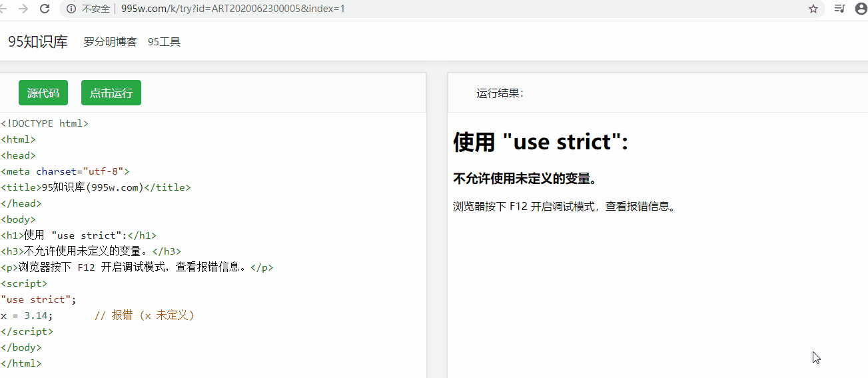The image size is (868, 378).
Task: Click the 运行结果 label
Action: [x=500, y=93]
